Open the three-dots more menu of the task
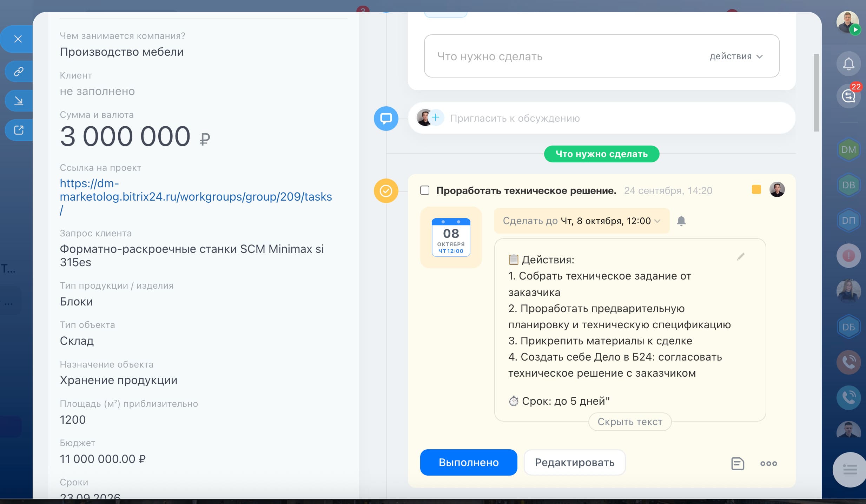866x504 pixels. click(x=768, y=464)
